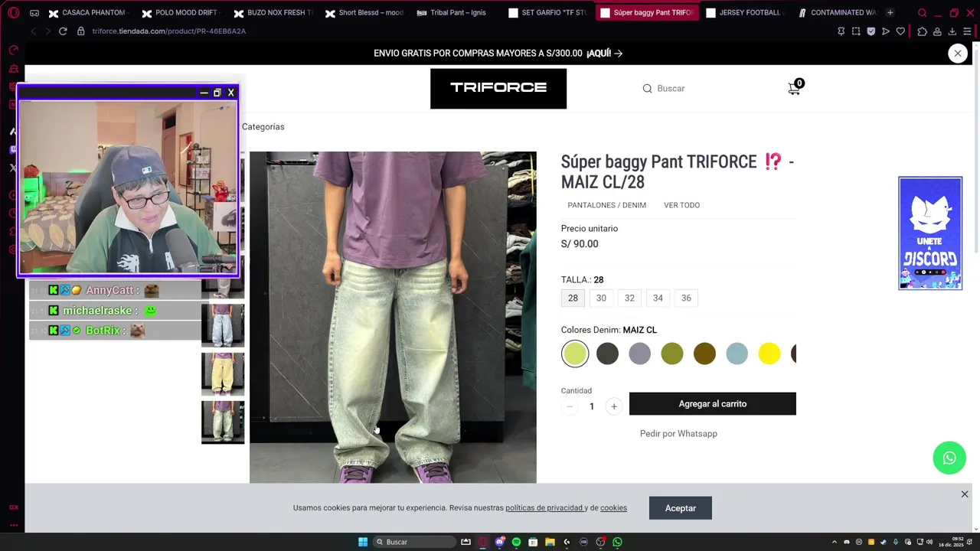Switch to SET GARFIO tab

(x=547, y=13)
